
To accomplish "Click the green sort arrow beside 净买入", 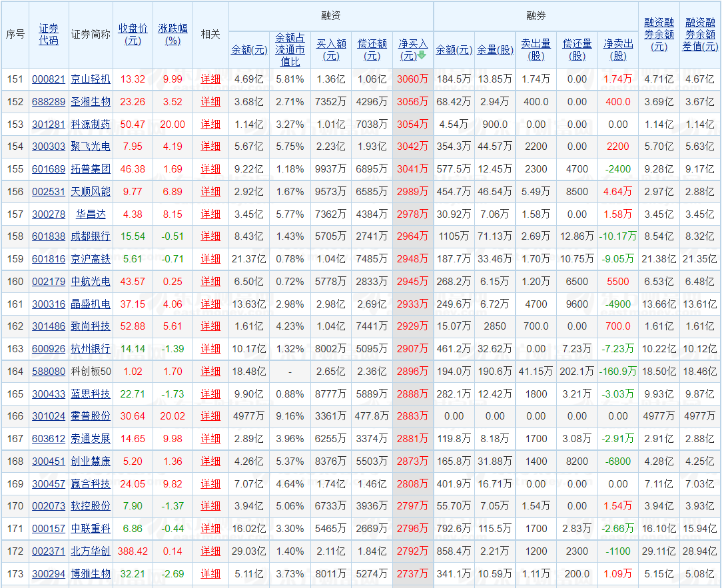I will point(421,55).
